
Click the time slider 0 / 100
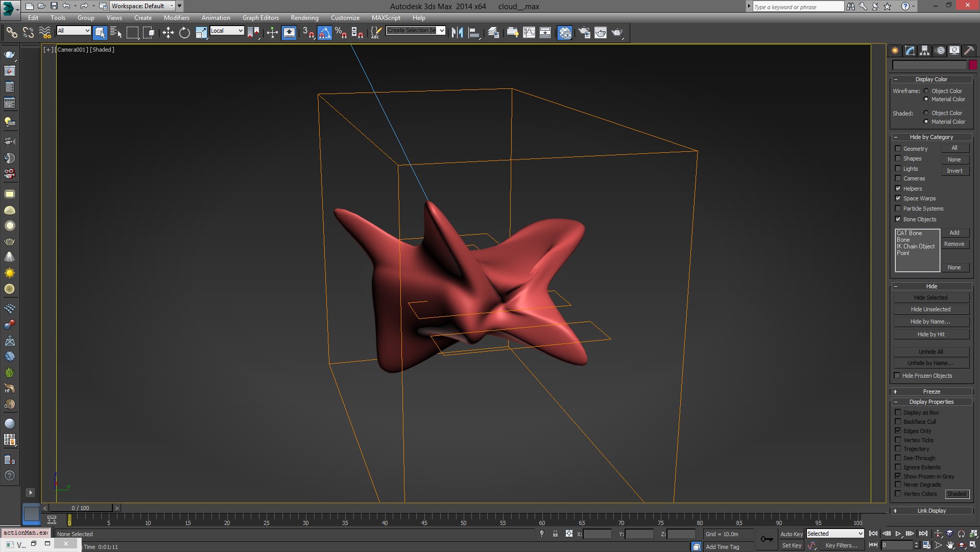click(x=81, y=508)
